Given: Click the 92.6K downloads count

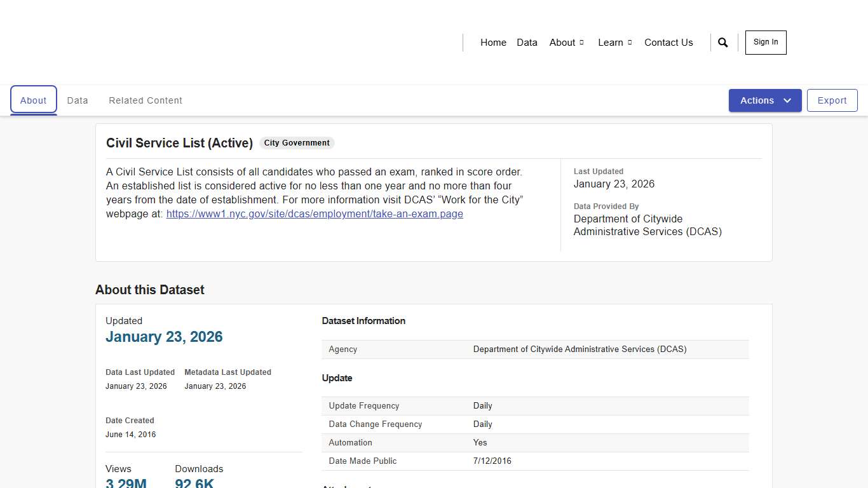Looking at the screenshot, I should pos(194,483).
